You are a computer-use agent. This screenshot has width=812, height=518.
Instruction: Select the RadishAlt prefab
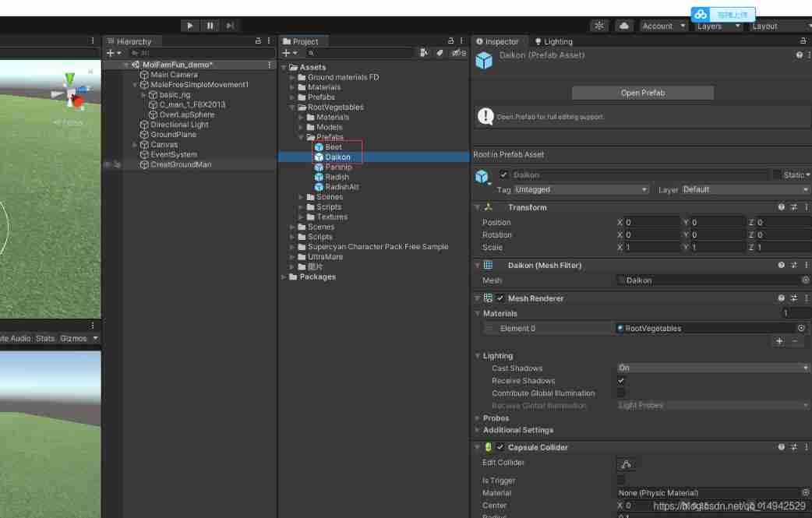[x=342, y=187]
